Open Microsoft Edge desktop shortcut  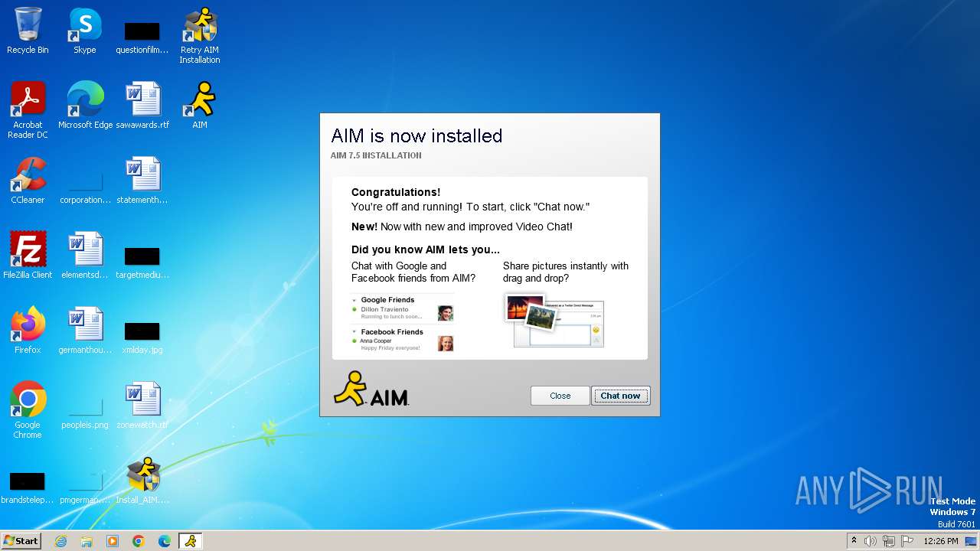click(x=85, y=106)
